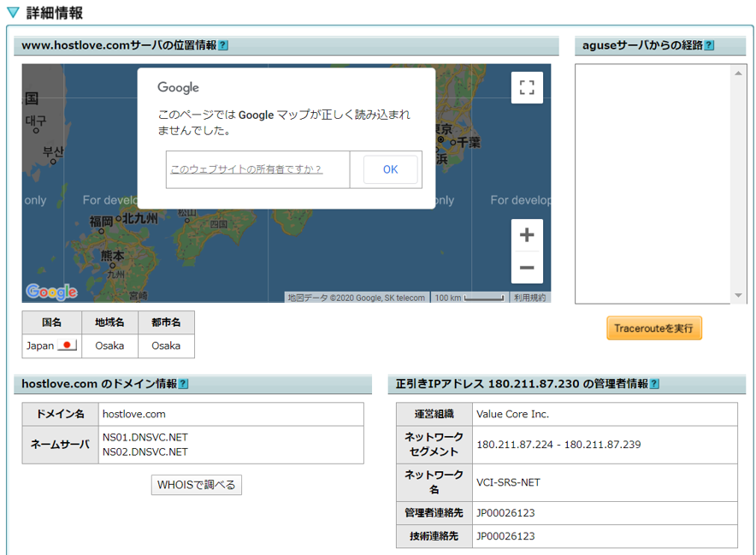The height and width of the screenshot is (555, 756).
Task: Select 技術連絡先 value JP00026123
Action: 505,536
